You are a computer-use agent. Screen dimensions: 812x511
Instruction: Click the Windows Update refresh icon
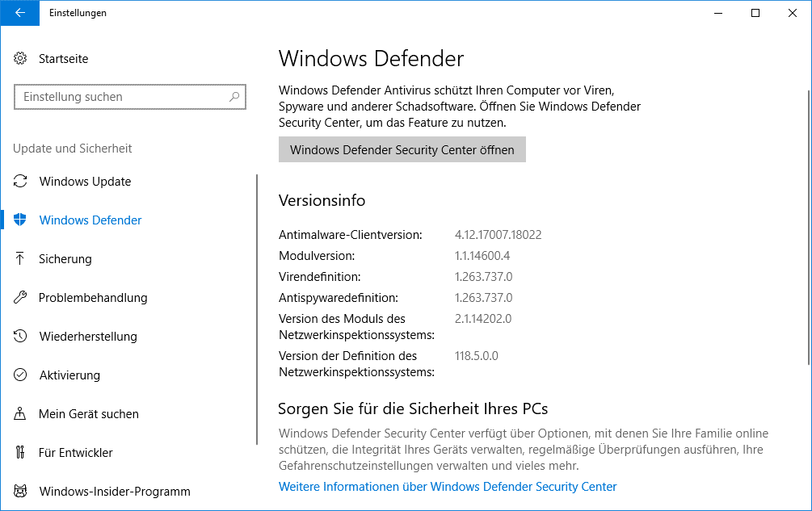[20, 181]
